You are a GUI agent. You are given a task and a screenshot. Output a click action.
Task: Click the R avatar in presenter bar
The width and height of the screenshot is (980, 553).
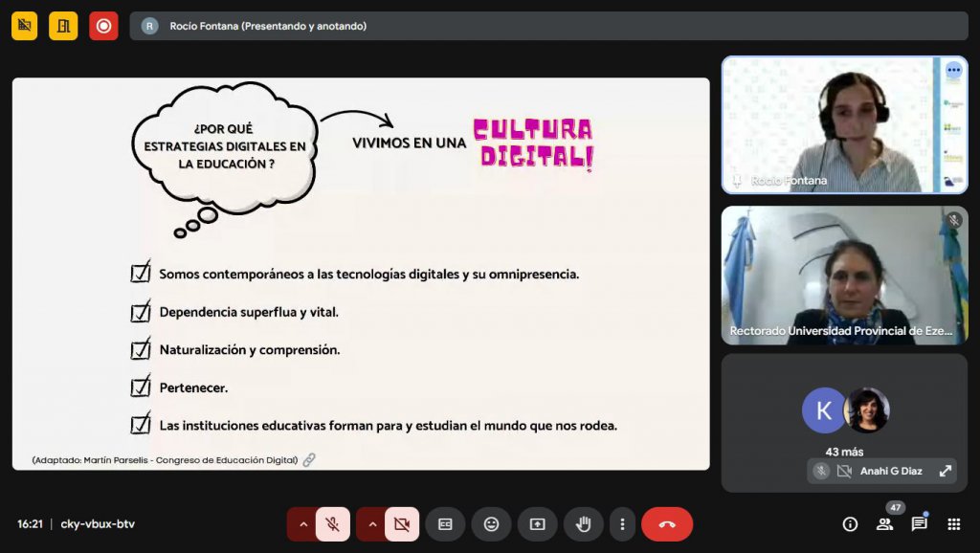click(x=149, y=26)
